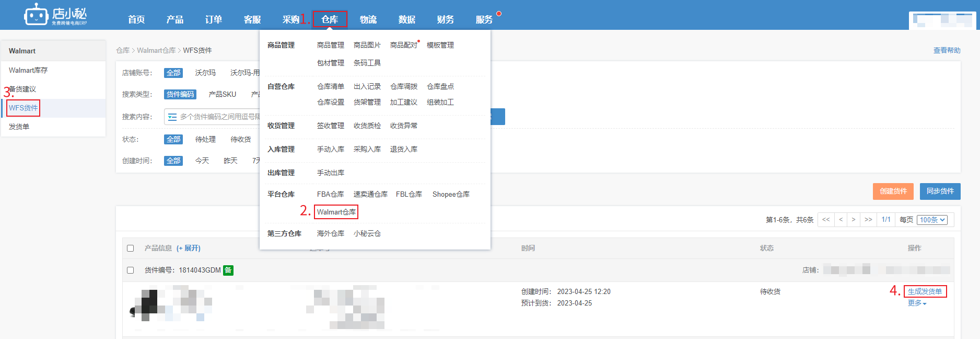Select 模板管理 in the warehouse menu

(440, 45)
